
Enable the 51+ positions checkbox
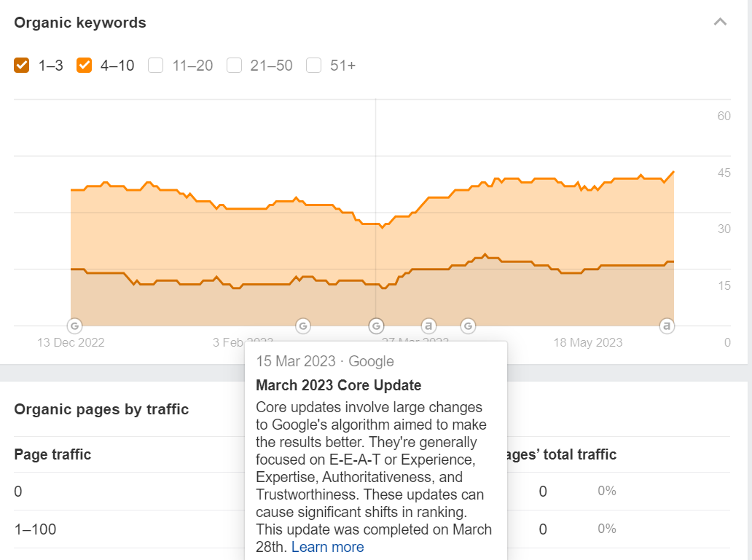pos(314,66)
